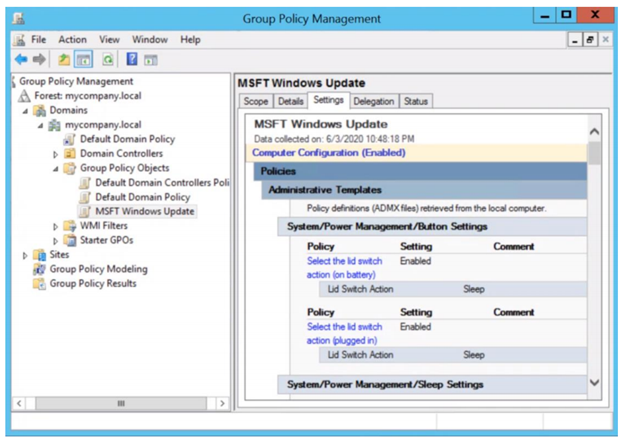The height and width of the screenshot is (441, 624).
Task: Select the Group Policy Management root node
Action: (x=76, y=82)
